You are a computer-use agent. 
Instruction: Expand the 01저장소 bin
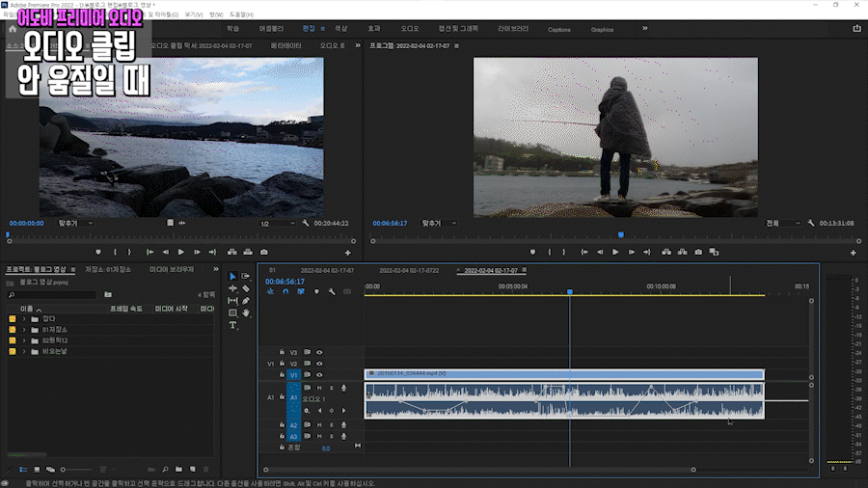coord(24,330)
